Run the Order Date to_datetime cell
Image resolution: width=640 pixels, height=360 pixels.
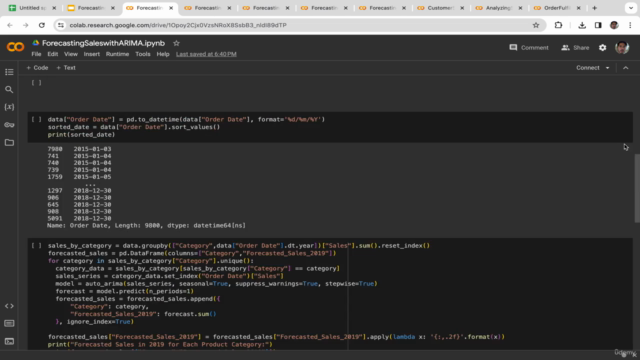[36, 119]
